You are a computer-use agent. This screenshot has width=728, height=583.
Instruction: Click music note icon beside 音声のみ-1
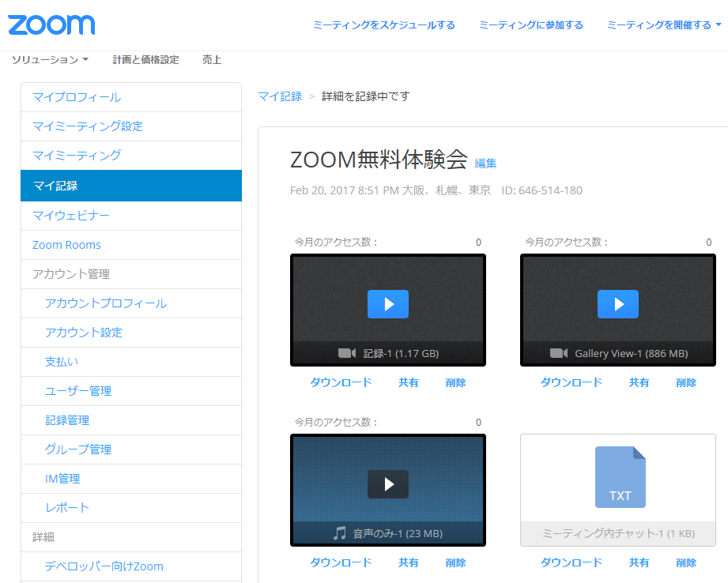[x=340, y=533]
